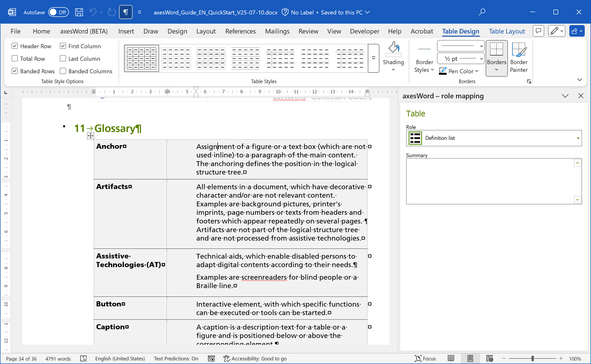Click the Border Painter tool
This screenshot has height=364, width=591.
pyautogui.click(x=519, y=58)
